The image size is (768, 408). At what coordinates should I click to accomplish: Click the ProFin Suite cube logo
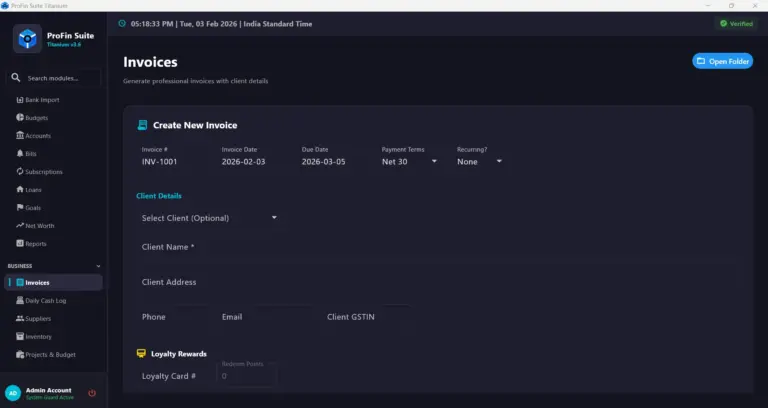coord(27,39)
